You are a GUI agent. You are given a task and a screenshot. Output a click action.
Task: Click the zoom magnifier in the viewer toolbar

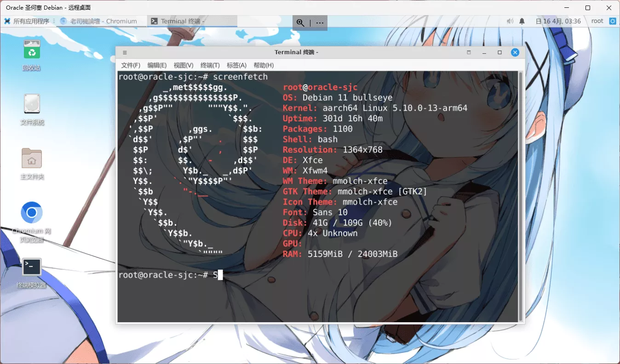300,22
